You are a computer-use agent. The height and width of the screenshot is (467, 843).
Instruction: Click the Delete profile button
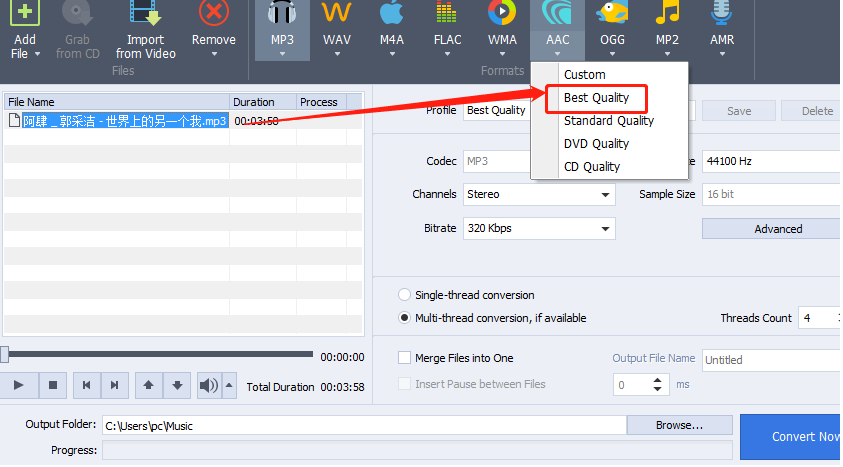(812, 111)
